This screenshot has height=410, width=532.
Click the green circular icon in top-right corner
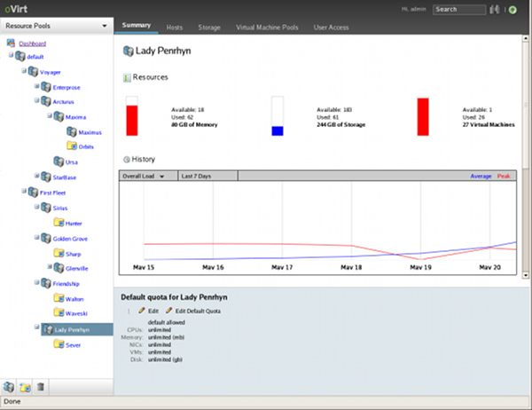512,10
